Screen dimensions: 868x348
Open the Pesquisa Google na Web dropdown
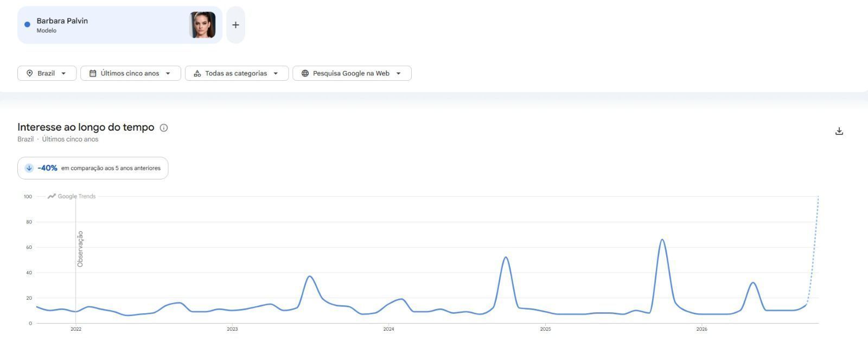[352, 73]
